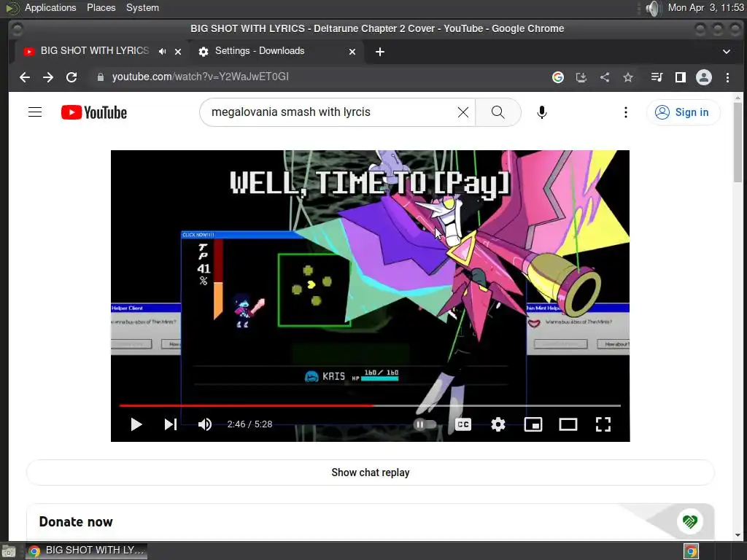747x560 pixels.
Task: Mute the video volume speaker icon
Action: click(205, 424)
